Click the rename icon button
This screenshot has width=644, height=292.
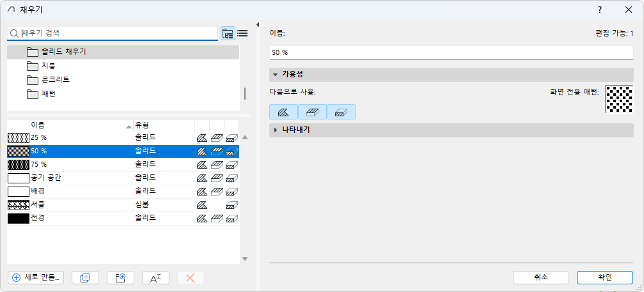click(155, 278)
